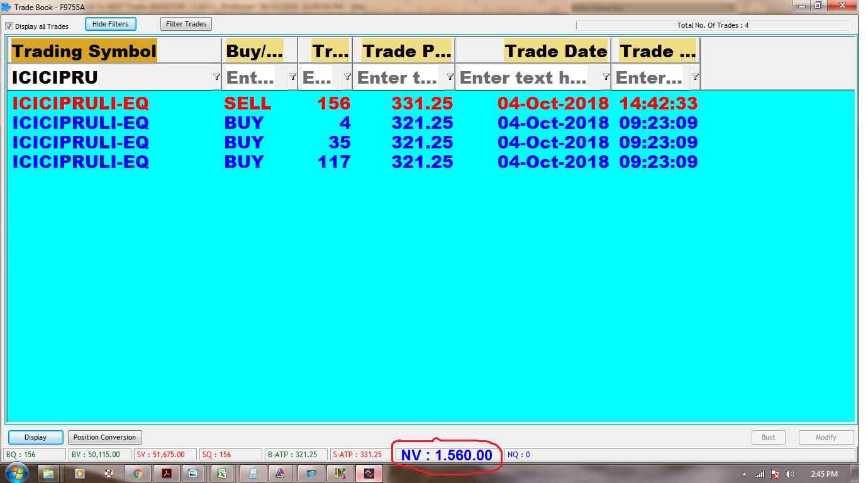
Task: Open the Trade Date column filter funnel
Action: [606, 77]
